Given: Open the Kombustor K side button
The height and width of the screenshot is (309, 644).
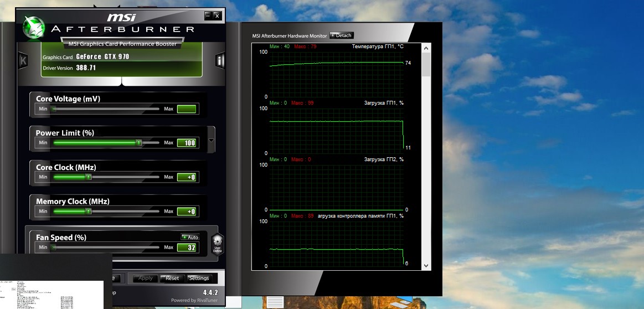Looking at the screenshot, I should click(x=23, y=61).
